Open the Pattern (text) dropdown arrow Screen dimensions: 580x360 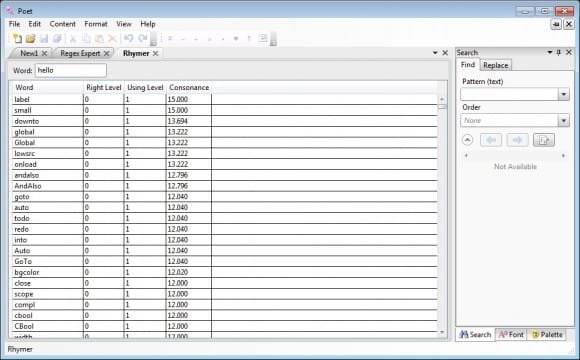pos(563,94)
